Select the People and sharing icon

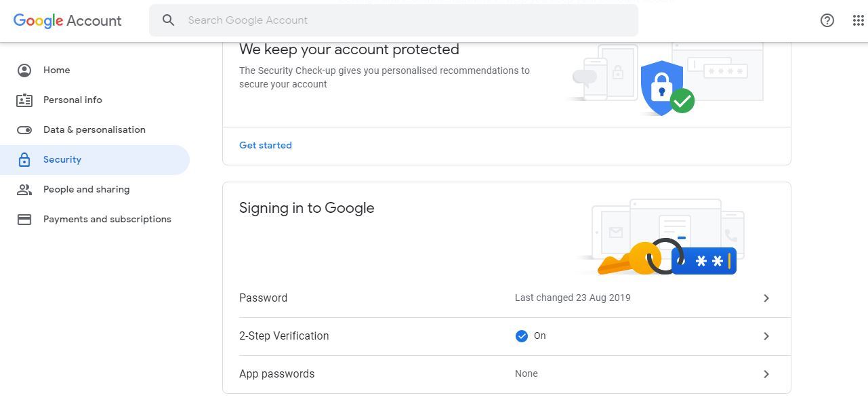pyautogui.click(x=24, y=189)
